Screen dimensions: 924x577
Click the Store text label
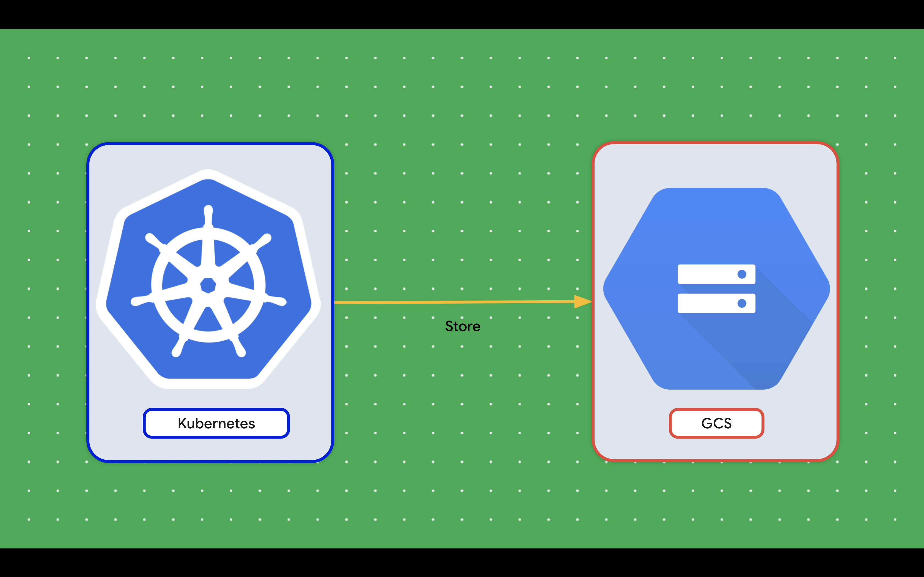pyautogui.click(x=463, y=326)
